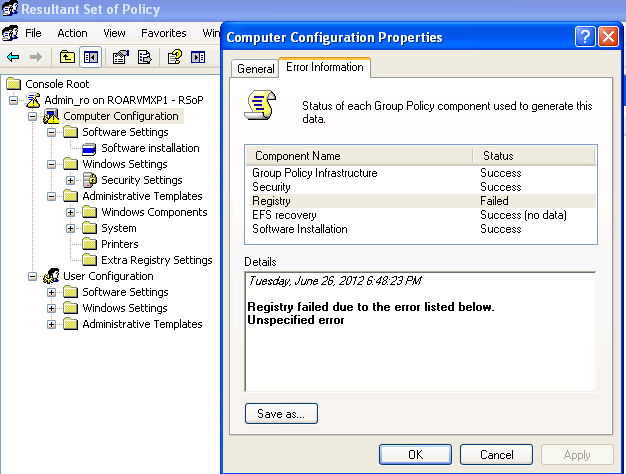Screen dimensions: 626x474
Task: Click inside the Details text box
Action: pos(420,332)
